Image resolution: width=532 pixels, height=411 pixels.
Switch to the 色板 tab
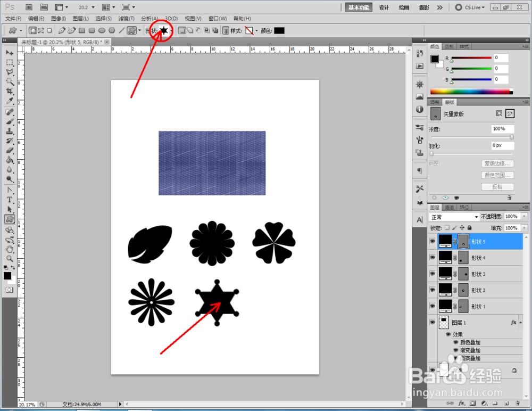[449, 46]
